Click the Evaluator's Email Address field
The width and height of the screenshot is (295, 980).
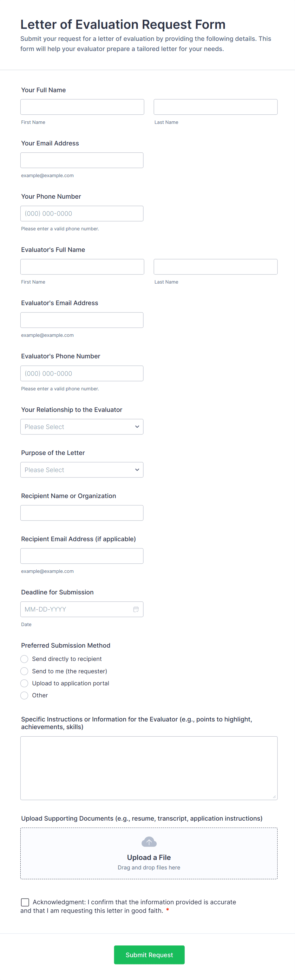tap(82, 320)
